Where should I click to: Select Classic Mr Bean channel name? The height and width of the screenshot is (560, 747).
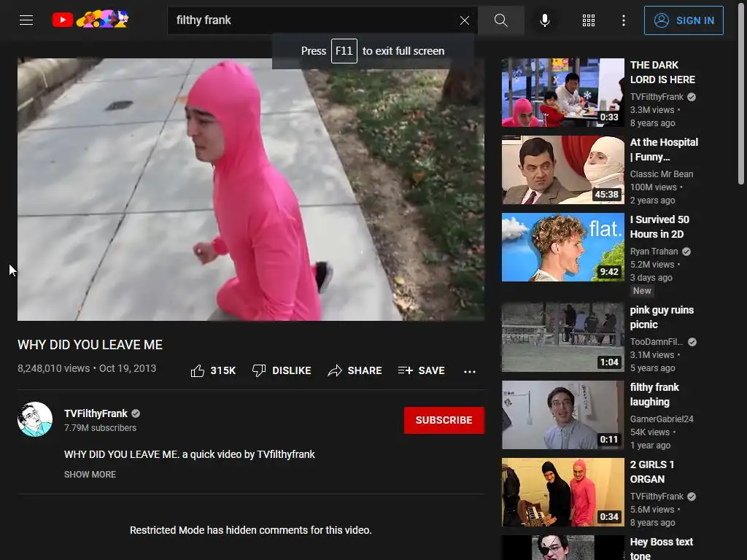[x=661, y=174]
